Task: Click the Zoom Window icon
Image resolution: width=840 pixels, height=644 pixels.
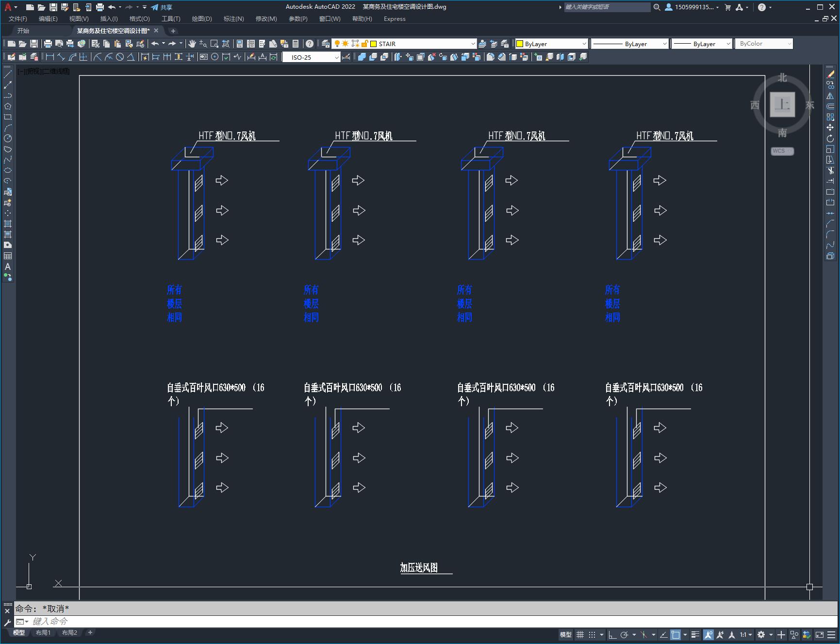Action: 214,44
